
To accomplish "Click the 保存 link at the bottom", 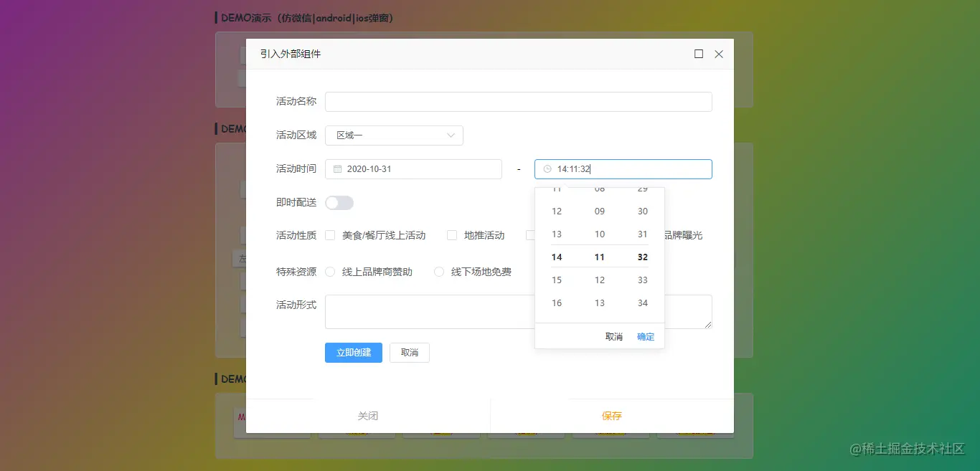I will 611,416.
